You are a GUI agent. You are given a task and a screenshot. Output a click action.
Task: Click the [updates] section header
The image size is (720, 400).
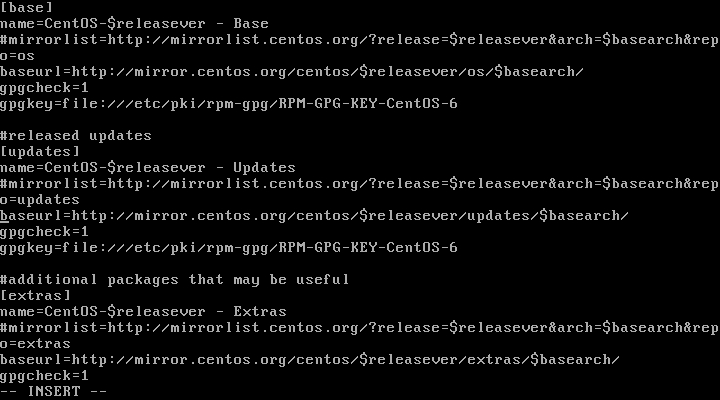click(x=40, y=151)
